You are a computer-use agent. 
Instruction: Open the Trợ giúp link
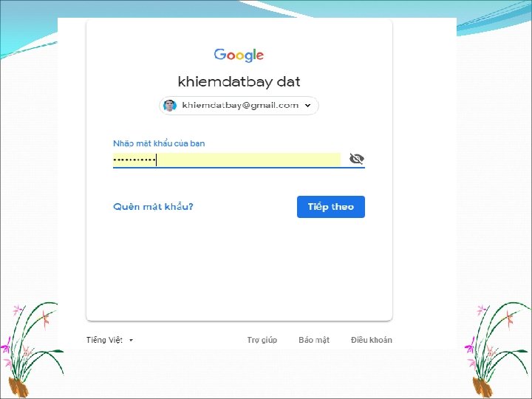pos(262,340)
